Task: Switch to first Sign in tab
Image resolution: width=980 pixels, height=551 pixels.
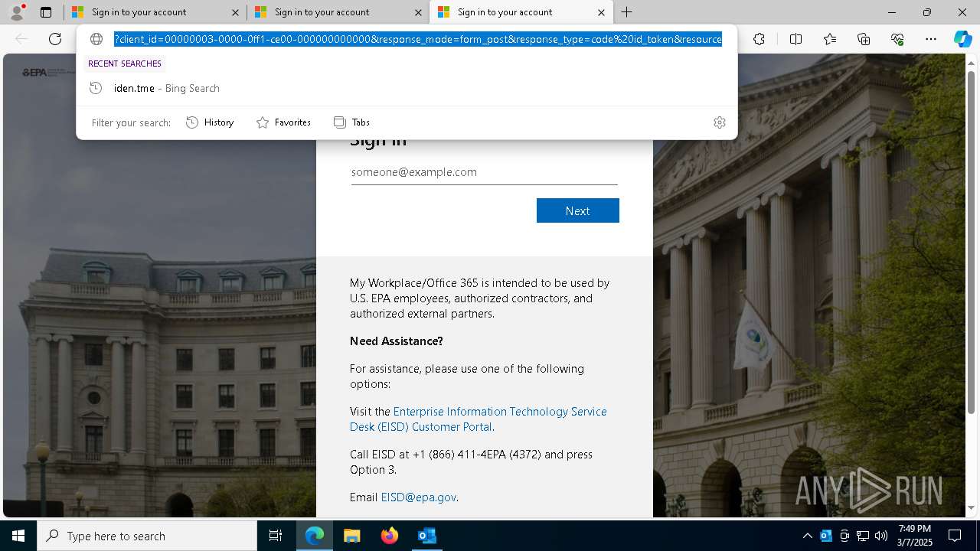Action: pos(155,12)
